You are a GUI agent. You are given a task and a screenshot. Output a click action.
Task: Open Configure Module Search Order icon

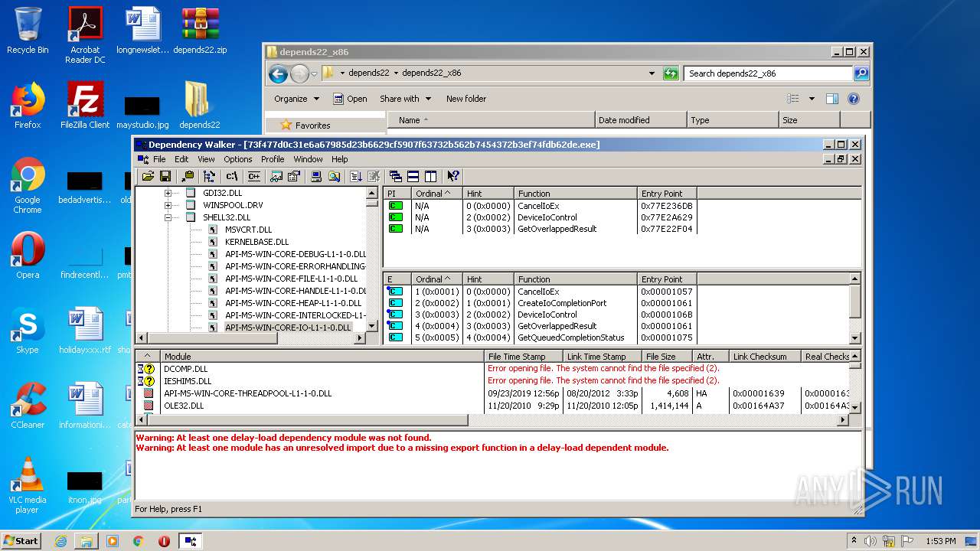(334, 176)
